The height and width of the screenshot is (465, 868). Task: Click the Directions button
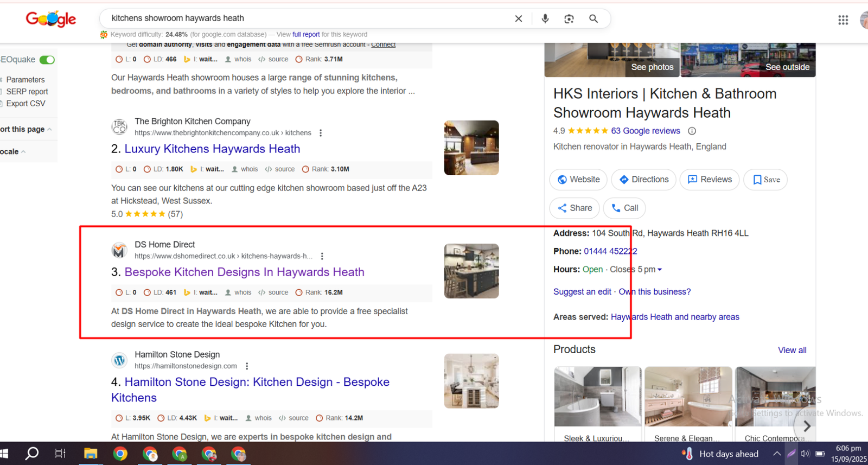(643, 180)
